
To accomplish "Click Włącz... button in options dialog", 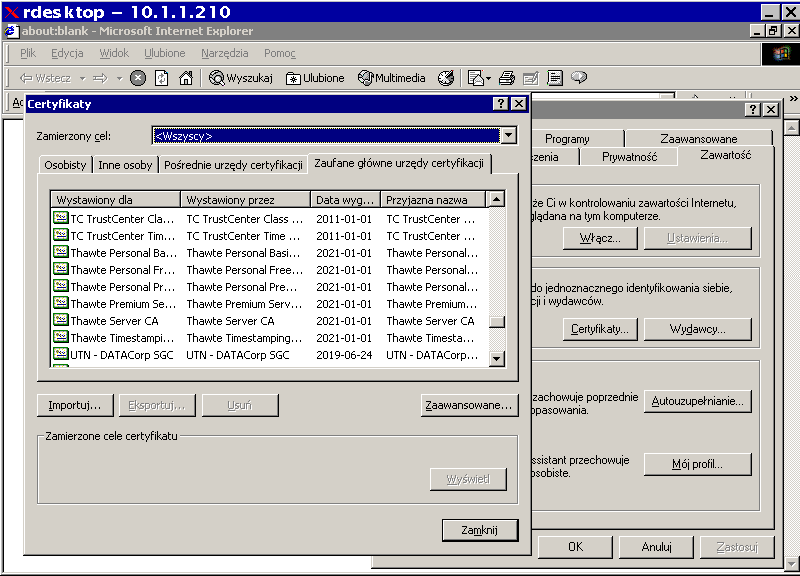I will [600, 238].
